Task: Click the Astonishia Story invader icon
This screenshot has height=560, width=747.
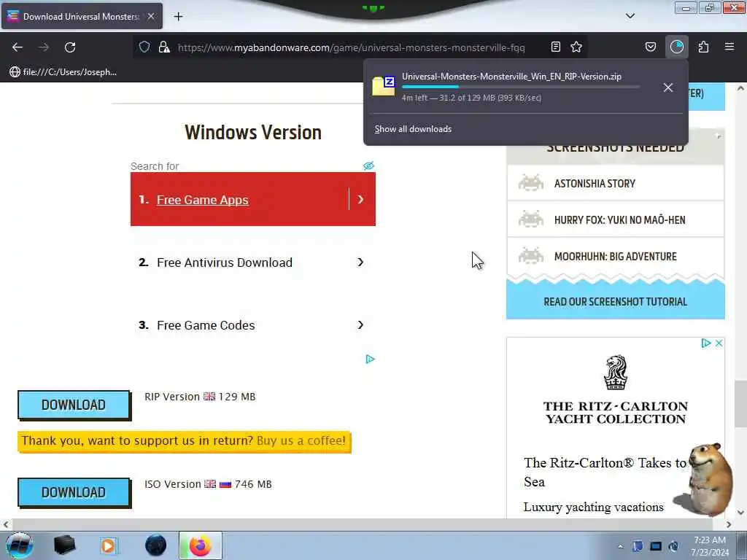Action: coord(531,183)
